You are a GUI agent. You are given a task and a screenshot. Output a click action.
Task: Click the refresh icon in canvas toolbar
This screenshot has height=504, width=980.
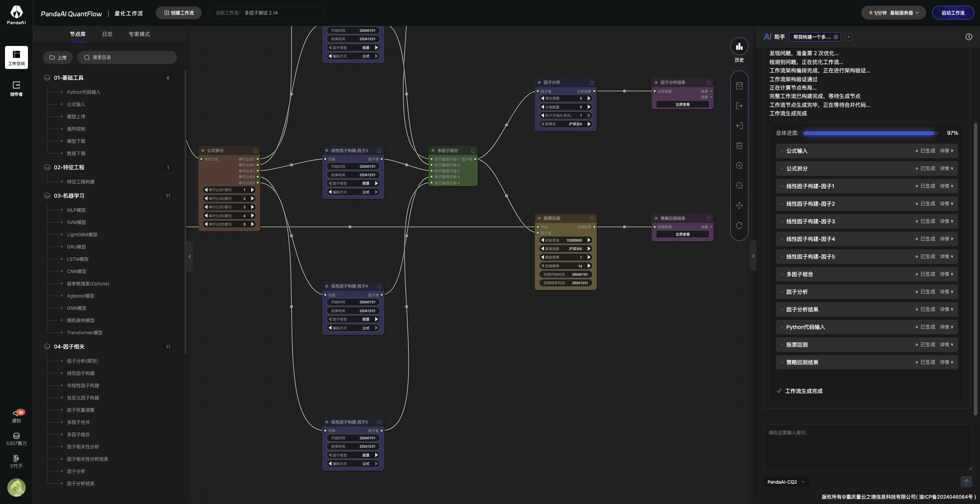coord(739,226)
